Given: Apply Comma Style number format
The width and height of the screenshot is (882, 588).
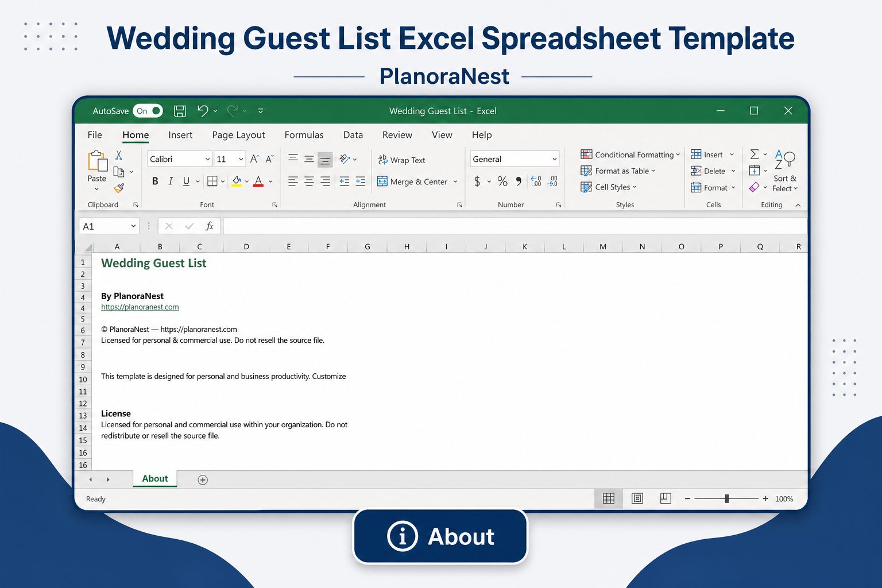Looking at the screenshot, I should coord(519,181).
